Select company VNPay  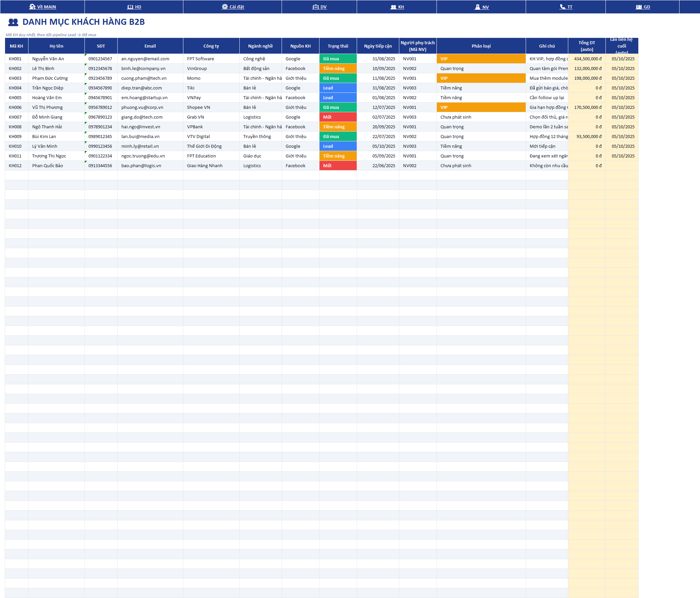point(211,97)
